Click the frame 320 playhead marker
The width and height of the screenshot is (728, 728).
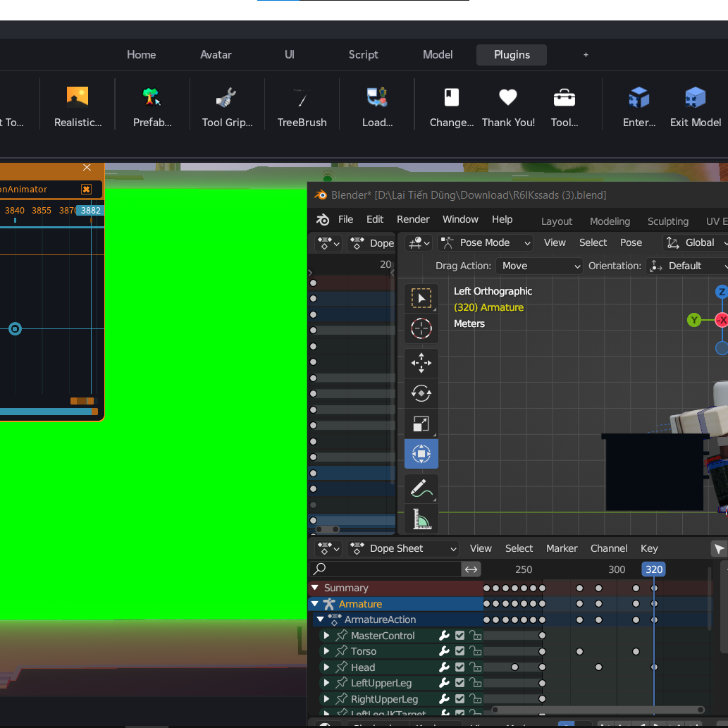pos(654,569)
